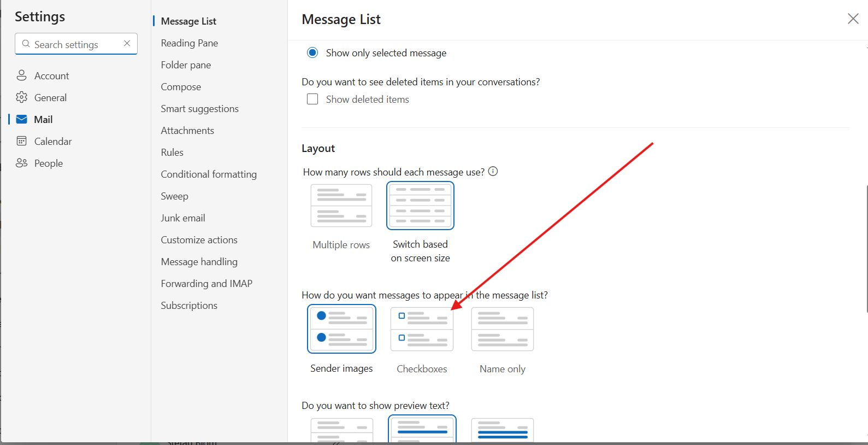Click the search magnifier icon
Image resolution: width=868 pixels, height=445 pixels.
coord(26,44)
